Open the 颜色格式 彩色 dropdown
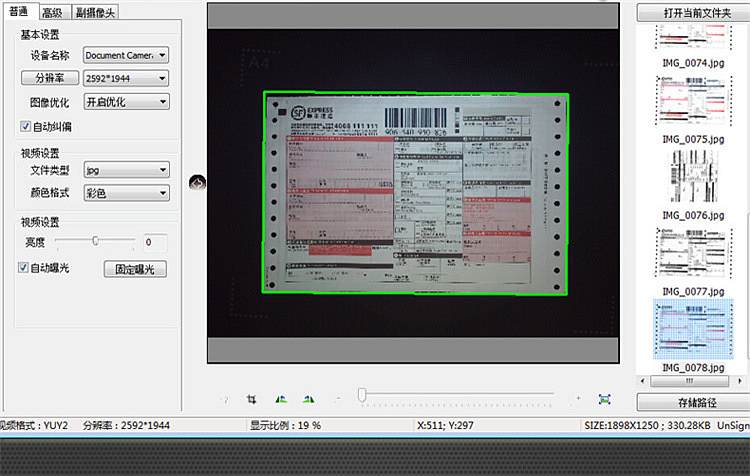 [x=126, y=193]
